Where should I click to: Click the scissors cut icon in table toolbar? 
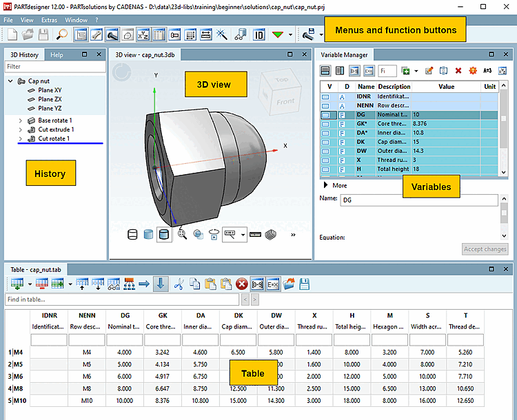(179, 283)
